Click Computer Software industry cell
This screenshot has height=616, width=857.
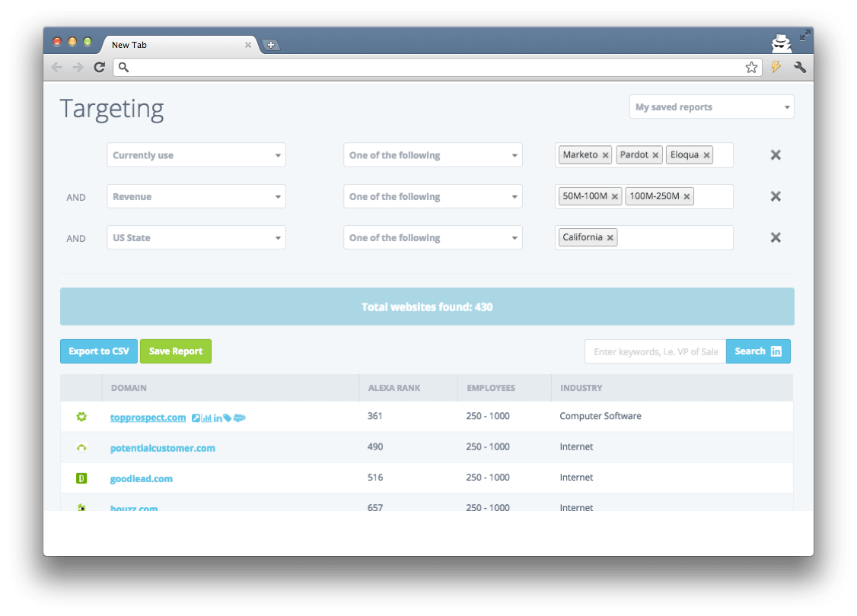pyautogui.click(x=601, y=416)
